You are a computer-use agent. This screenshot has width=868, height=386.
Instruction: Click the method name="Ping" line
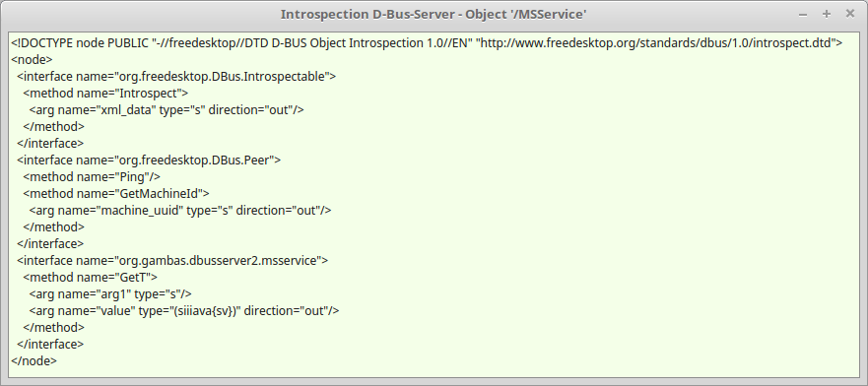tap(92, 177)
